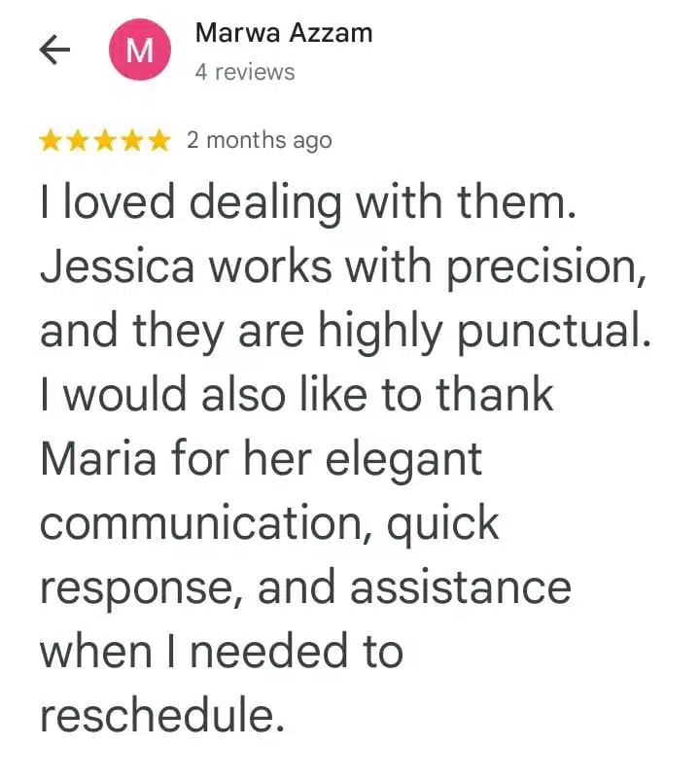
Task: Click the word 'precision,' in the review
Action: 546,269
